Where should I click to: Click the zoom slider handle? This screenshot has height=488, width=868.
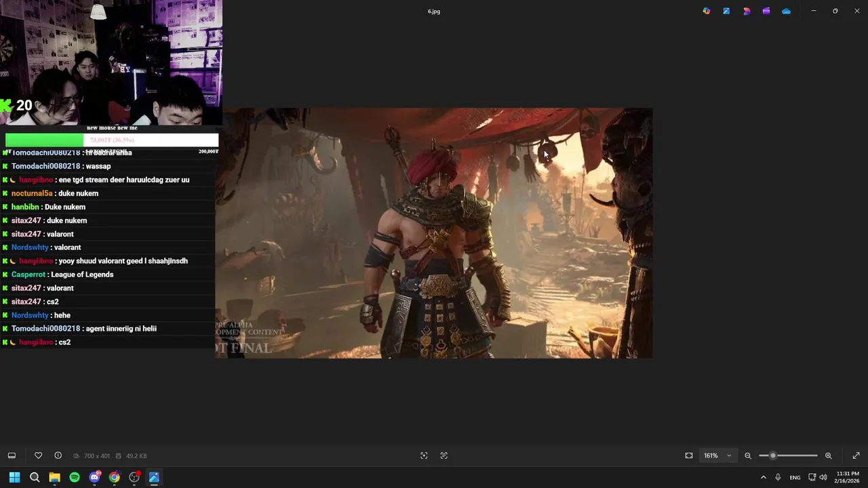click(773, 455)
